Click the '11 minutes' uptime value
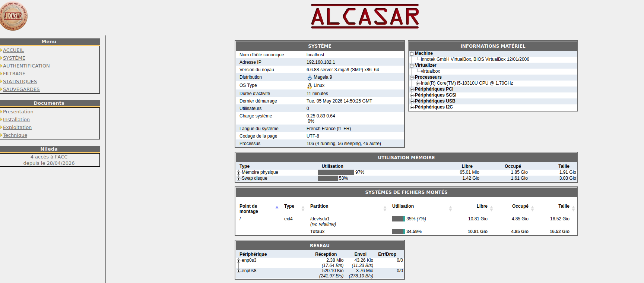644x283 pixels. pos(317,94)
